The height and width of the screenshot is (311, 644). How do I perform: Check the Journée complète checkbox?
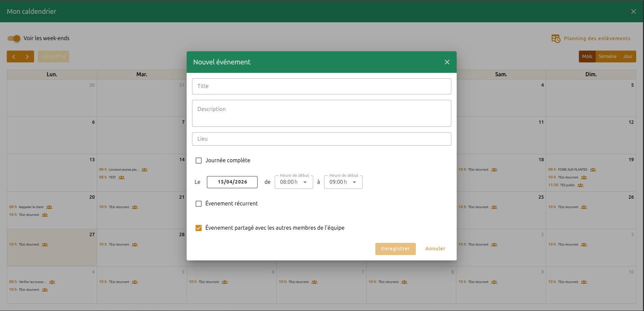[198, 161]
